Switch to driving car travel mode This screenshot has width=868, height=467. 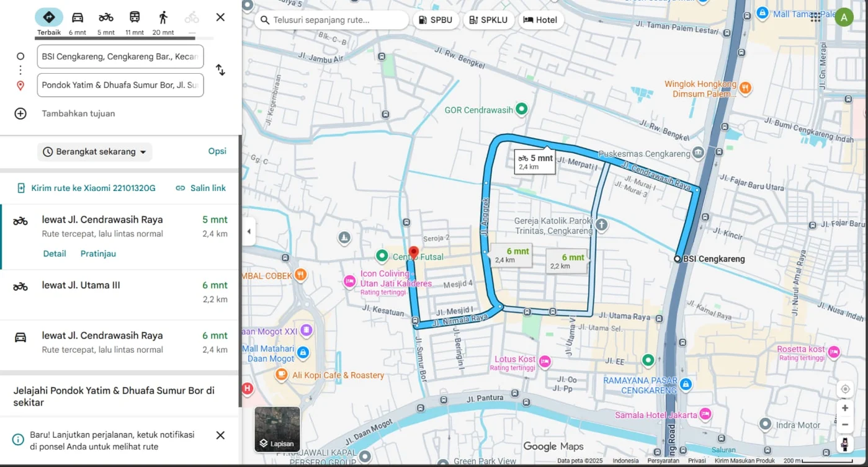coord(78,22)
